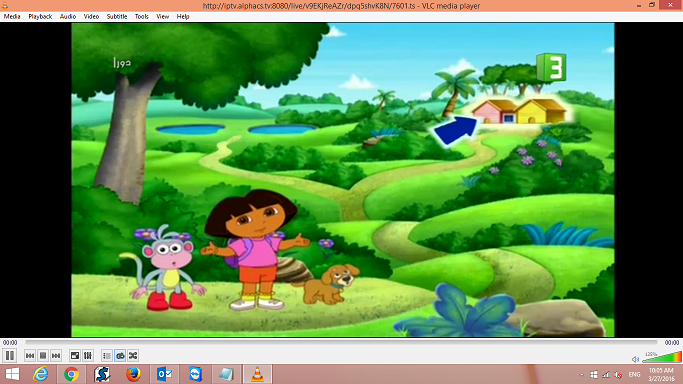Screen dimensions: 683x384
Task: Jump to previous media item
Action: point(30,356)
